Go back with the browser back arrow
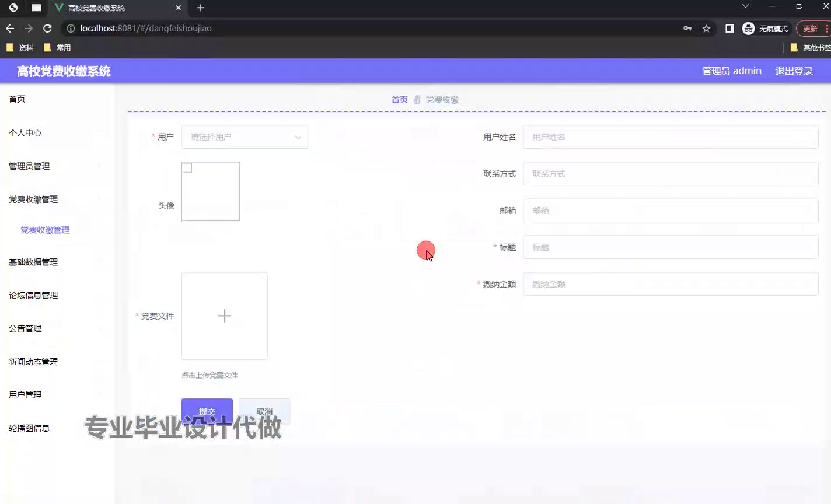The image size is (831, 504). [10, 28]
